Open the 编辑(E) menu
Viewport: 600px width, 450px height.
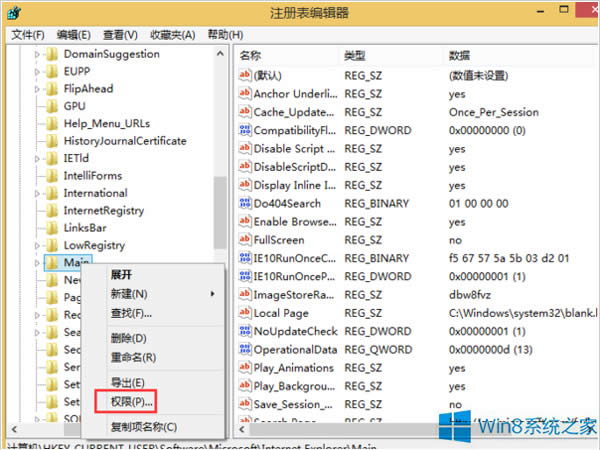[73, 35]
